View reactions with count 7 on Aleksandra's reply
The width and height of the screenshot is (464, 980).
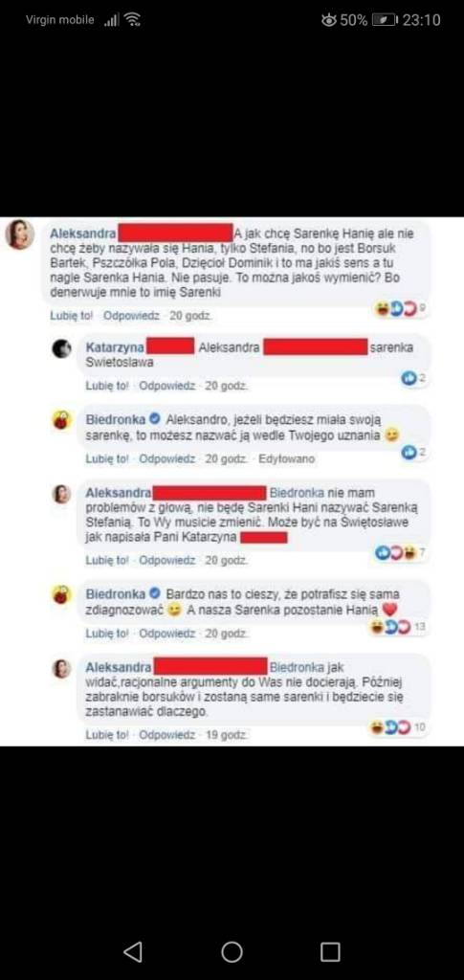pyautogui.click(x=400, y=552)
